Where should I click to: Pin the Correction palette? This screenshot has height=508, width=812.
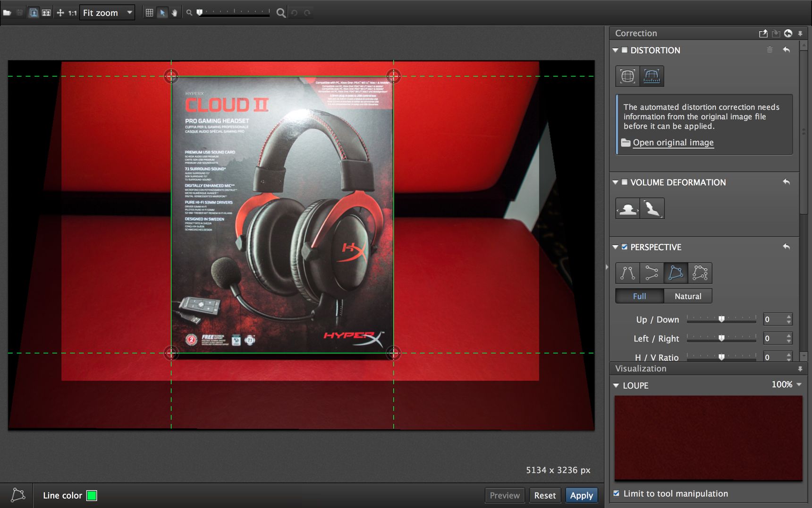800,34
